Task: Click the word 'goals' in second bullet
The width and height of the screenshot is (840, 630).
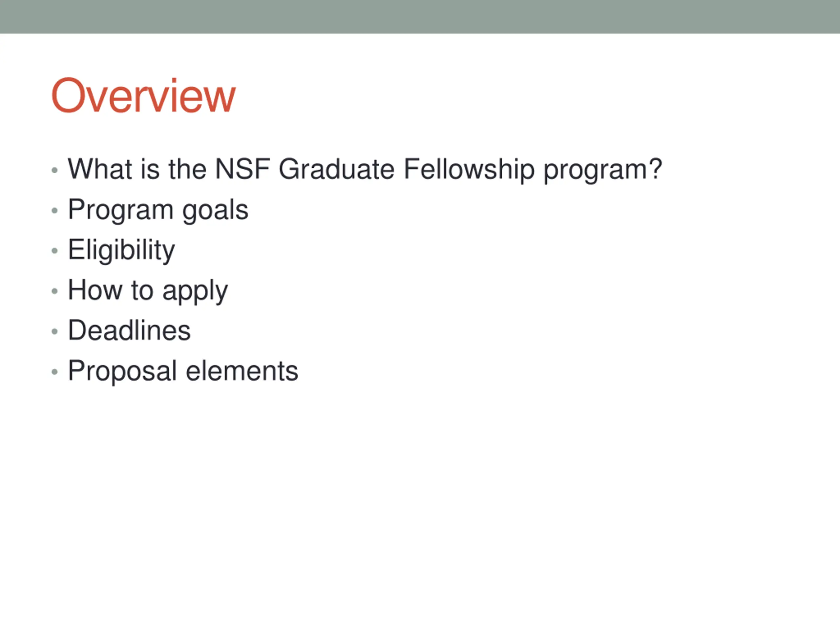Action: coord(215,210)
